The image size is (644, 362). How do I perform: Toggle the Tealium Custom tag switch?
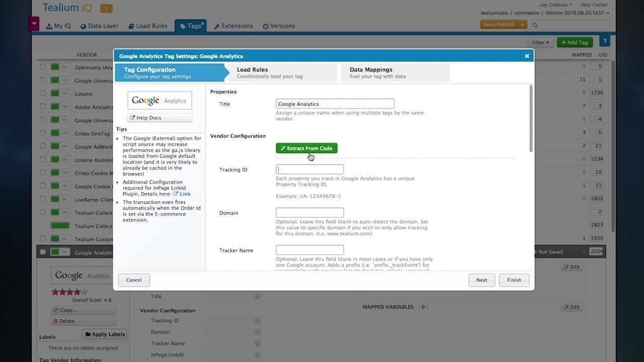tap(60, 239)
